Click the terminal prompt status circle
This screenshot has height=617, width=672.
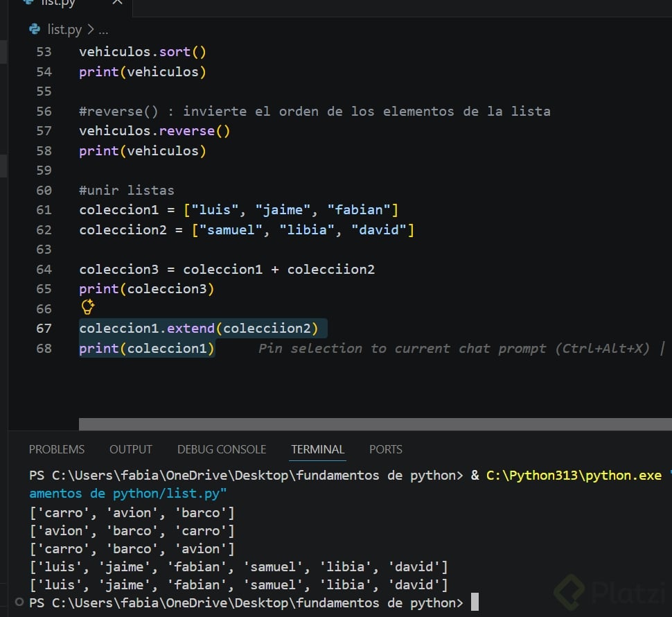point(19,602)
